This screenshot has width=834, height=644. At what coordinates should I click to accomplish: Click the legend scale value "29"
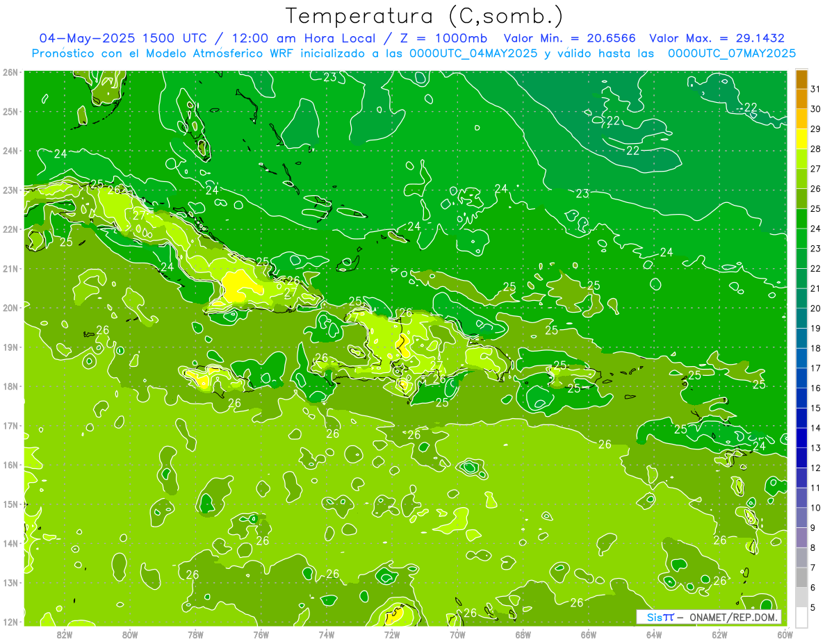click(815, 129)
